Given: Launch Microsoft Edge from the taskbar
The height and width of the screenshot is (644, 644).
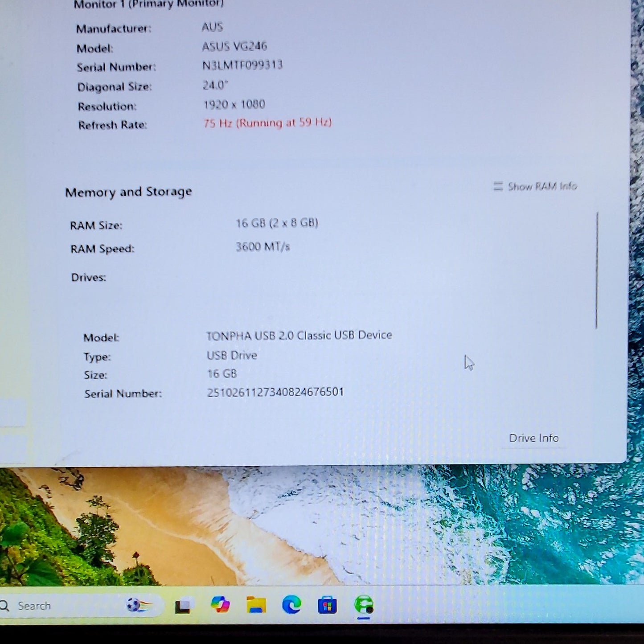Looking at the screenshot, I should tap(292, 605).
